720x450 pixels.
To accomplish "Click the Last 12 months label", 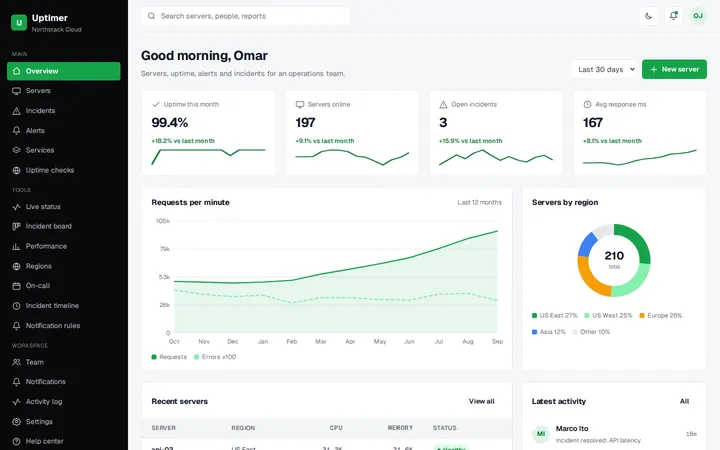I will click(479, 202).
